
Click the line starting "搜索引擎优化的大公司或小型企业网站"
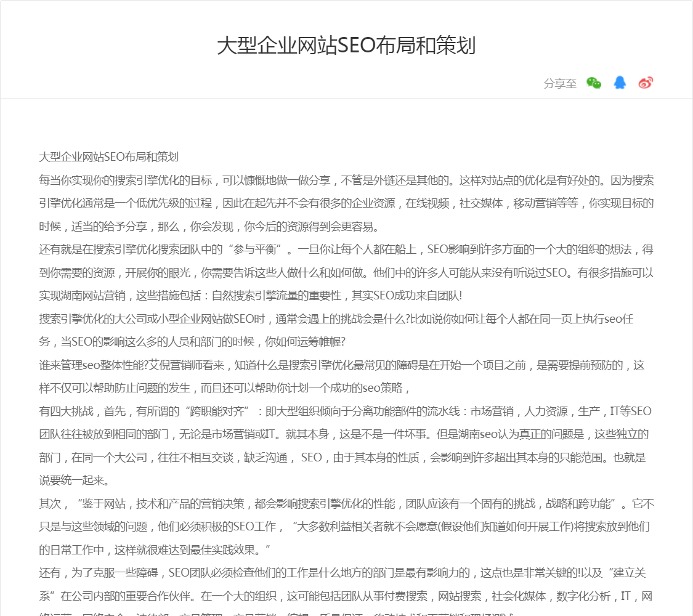[x=336, y=319]
